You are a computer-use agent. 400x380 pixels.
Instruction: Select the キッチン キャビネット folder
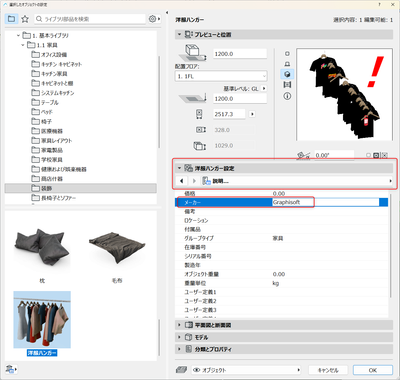pos(57,64)
